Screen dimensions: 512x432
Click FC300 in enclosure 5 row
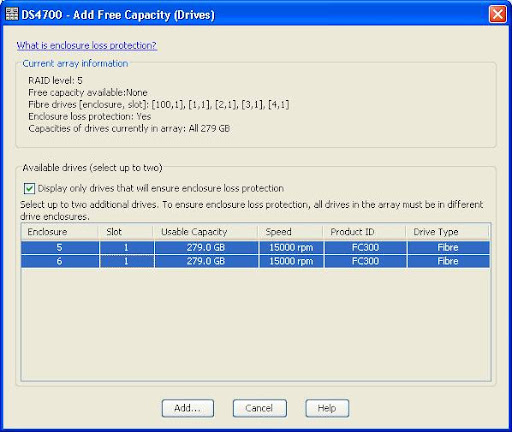click(x=365, y=248)
